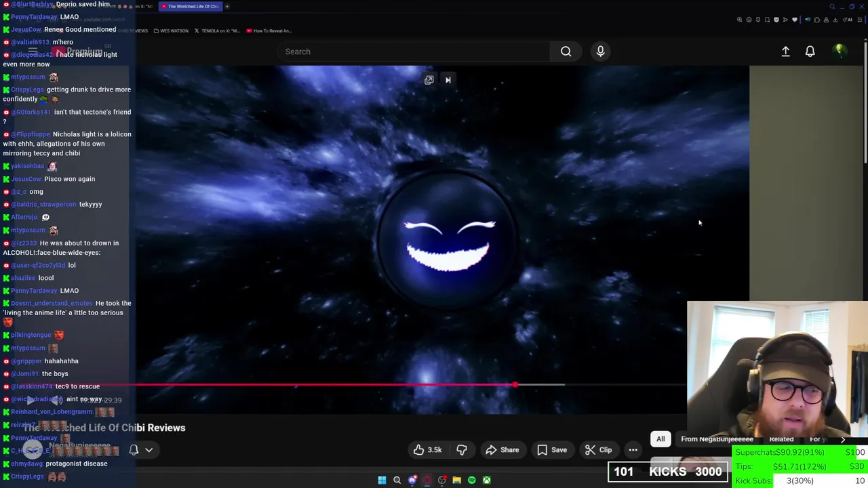
Task: Click the browser tab audio speaker icon
Action: (x=808, y=20)
